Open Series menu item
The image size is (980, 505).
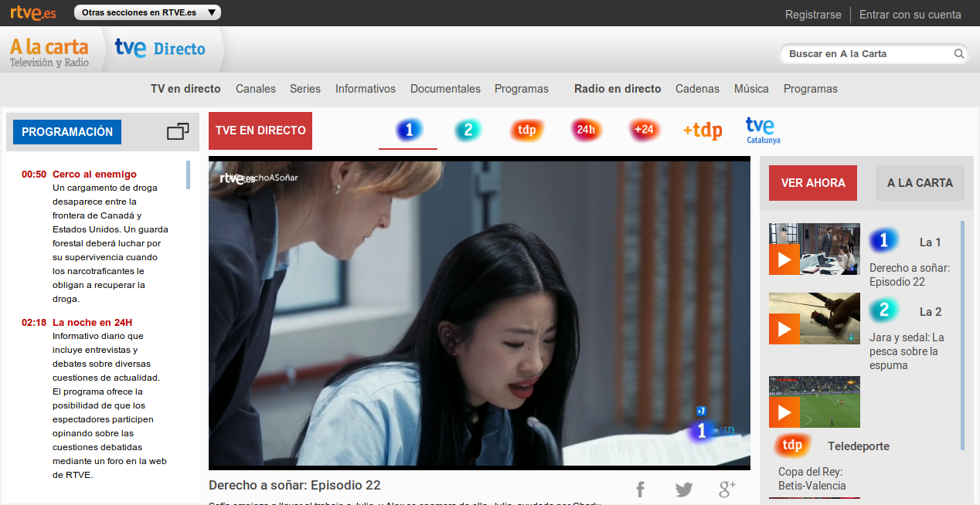[305, 89]
